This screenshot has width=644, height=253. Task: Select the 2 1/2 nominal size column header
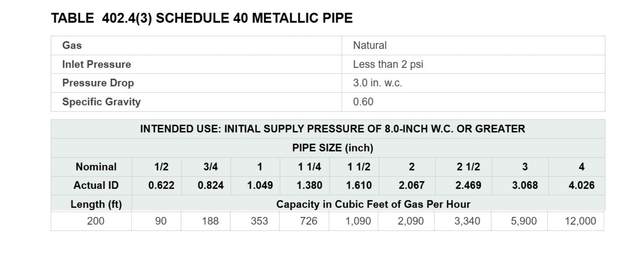click(x=468, y=167)
